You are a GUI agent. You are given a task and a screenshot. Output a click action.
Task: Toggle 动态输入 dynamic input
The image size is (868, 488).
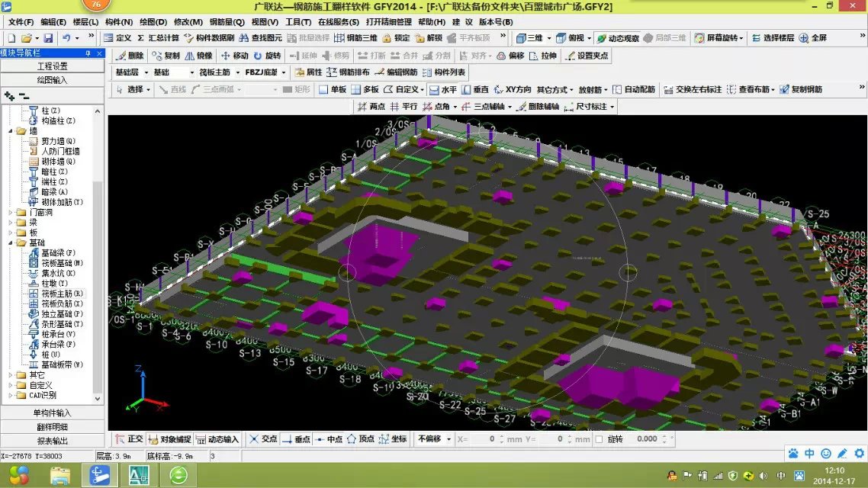[217, 439]
